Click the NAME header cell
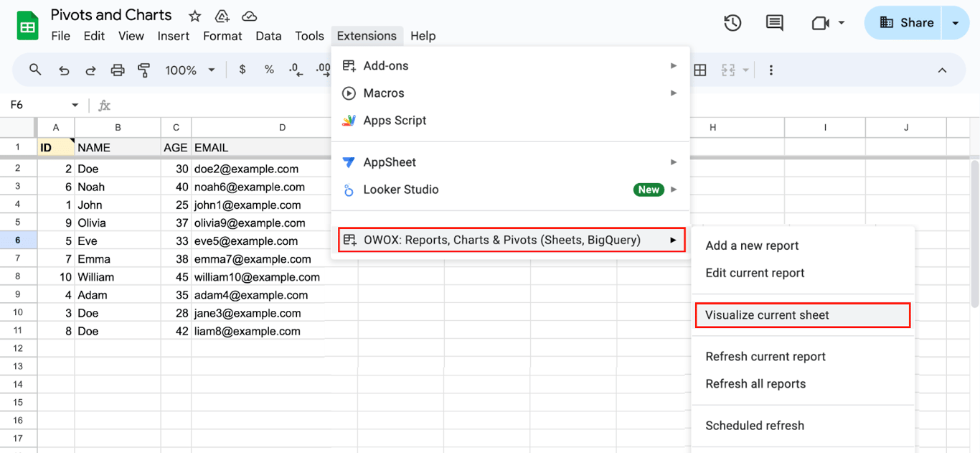The height and width of the screenshot is (453, 980). (x=118, y=147)
